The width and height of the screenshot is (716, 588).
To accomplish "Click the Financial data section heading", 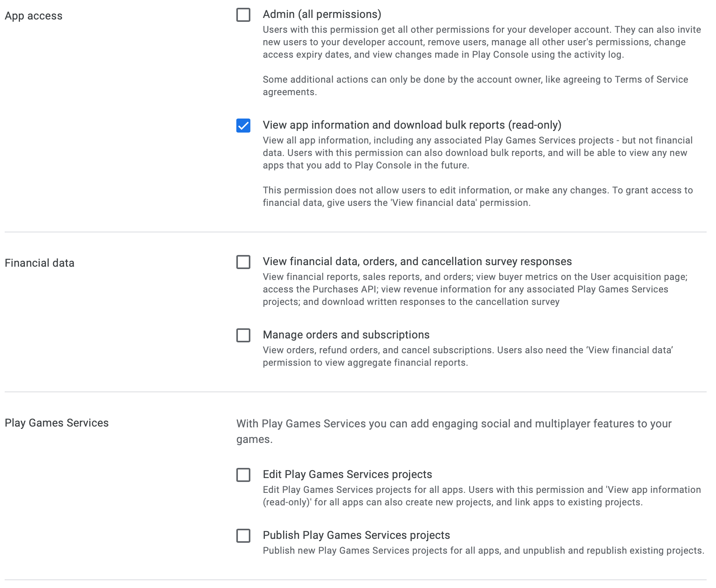I will [39, 263].
